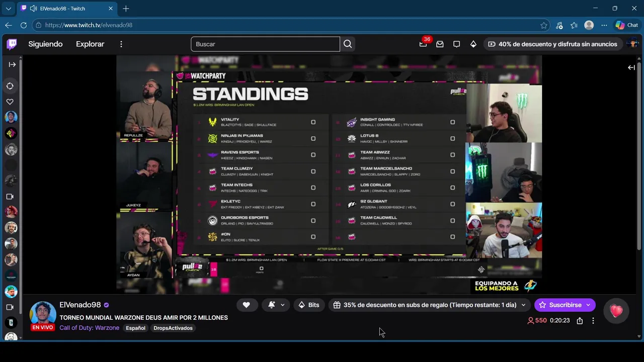Screen dimensions: 644x362
Task: Open 40% de descuento ad-free offer
Action: 552,44
